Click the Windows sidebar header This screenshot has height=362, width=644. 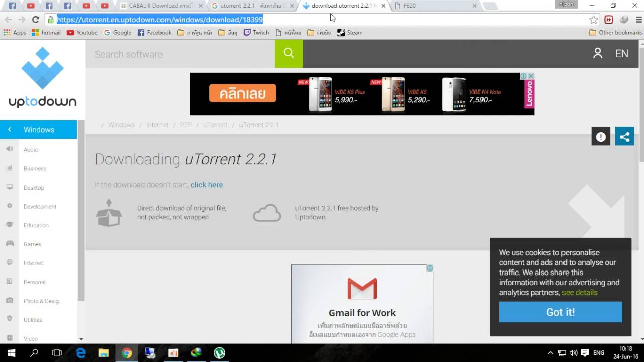click(x=39, y=130)
